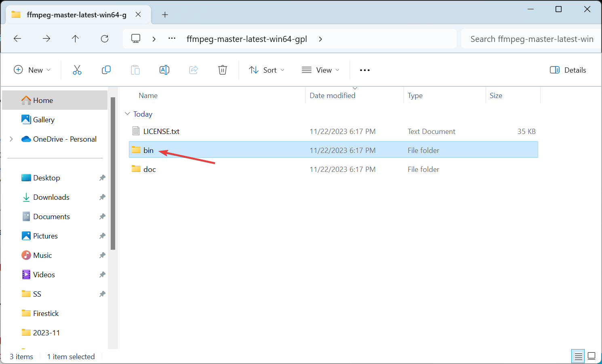Image resolution: width=602 pixels, height=364 pixels.
Task: Select the bin folder
Action: (x=333, y=150)
